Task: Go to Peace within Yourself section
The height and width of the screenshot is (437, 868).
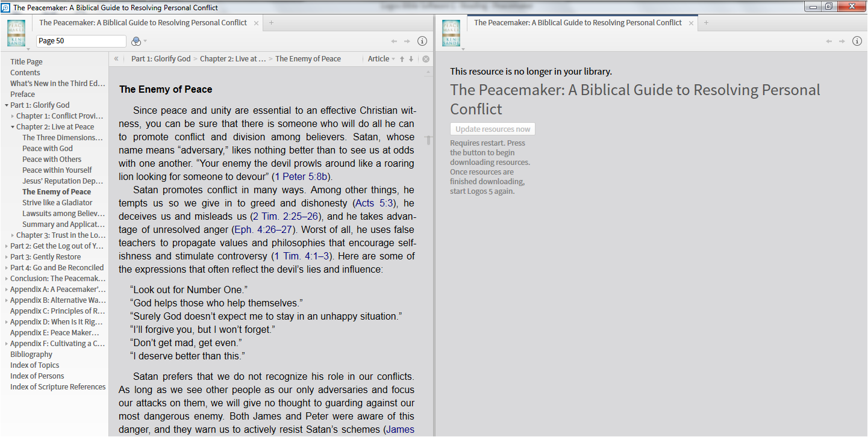Action: click(x=57, y=170)
